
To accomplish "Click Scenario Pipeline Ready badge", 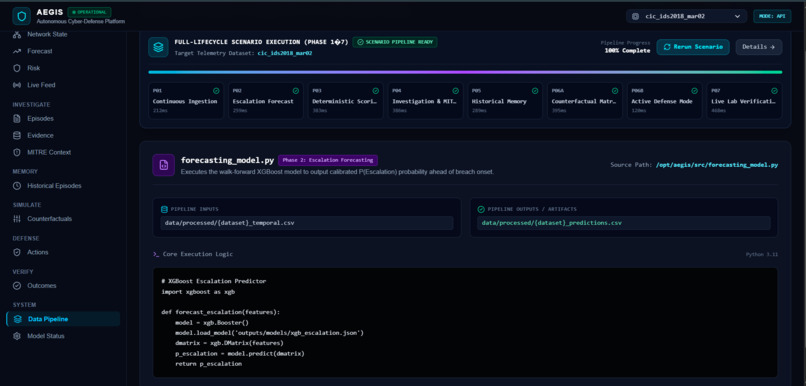I will [395, 42].
